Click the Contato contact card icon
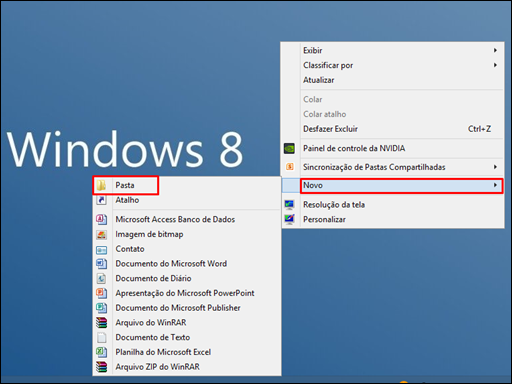512x384 pixels. coord(101,249)
